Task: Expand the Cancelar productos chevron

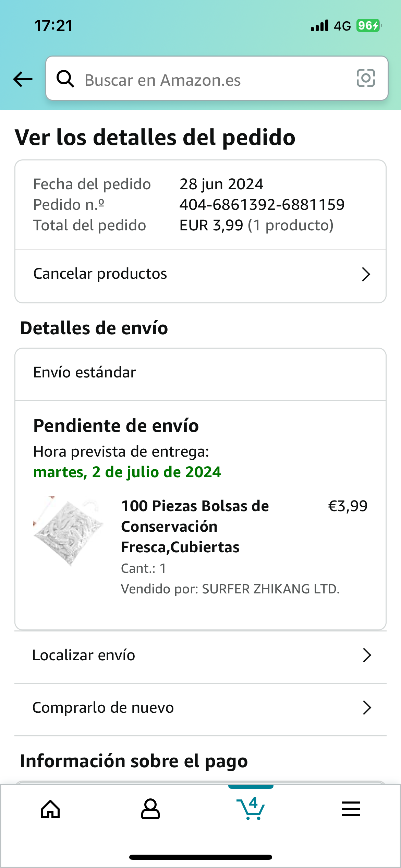Action: pos(366,274)
